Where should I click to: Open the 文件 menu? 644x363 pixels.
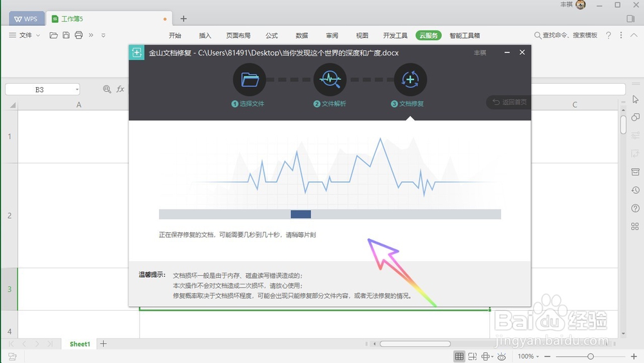24,35
